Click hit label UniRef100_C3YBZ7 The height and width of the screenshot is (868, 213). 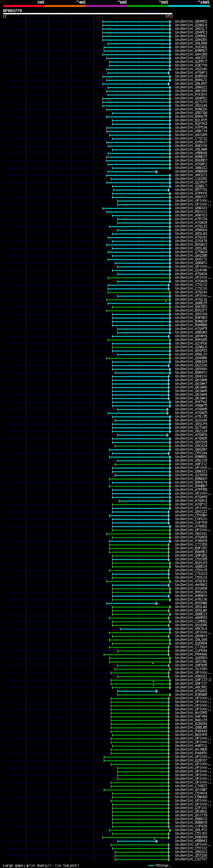(x=191, y=787)
